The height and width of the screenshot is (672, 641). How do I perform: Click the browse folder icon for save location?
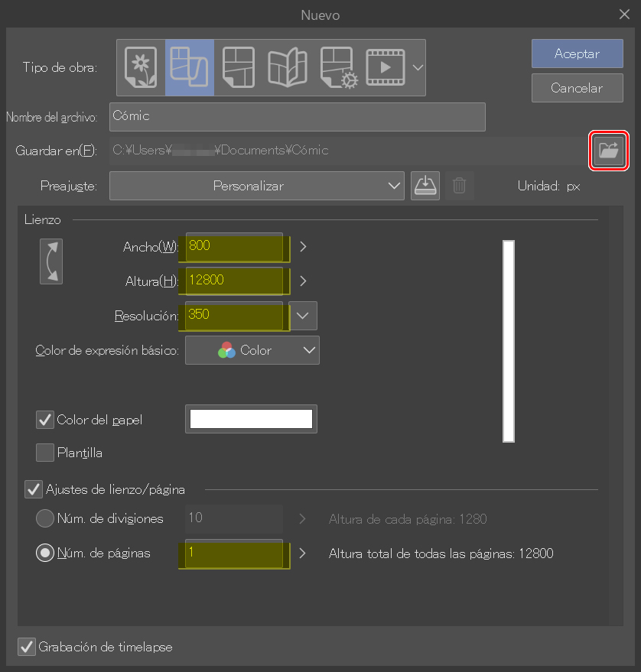609,151
